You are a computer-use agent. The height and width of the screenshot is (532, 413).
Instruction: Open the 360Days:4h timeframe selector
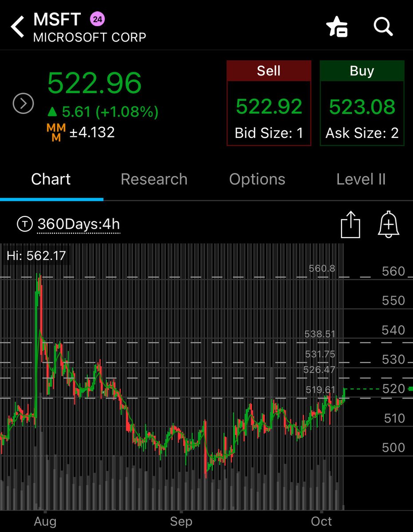tap(79, 224)
